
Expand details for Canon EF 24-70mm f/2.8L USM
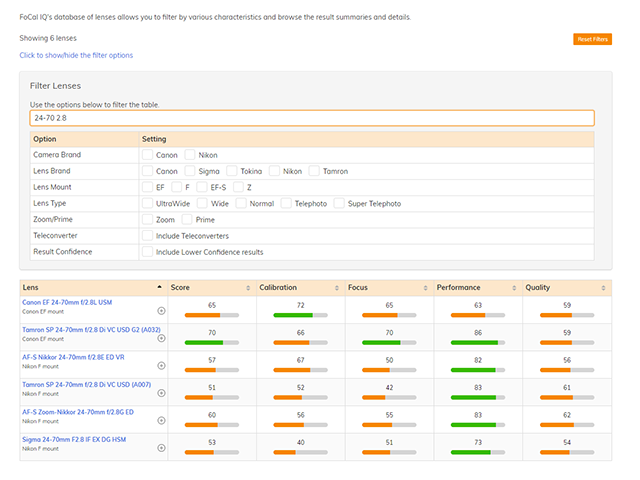[161, 311]
